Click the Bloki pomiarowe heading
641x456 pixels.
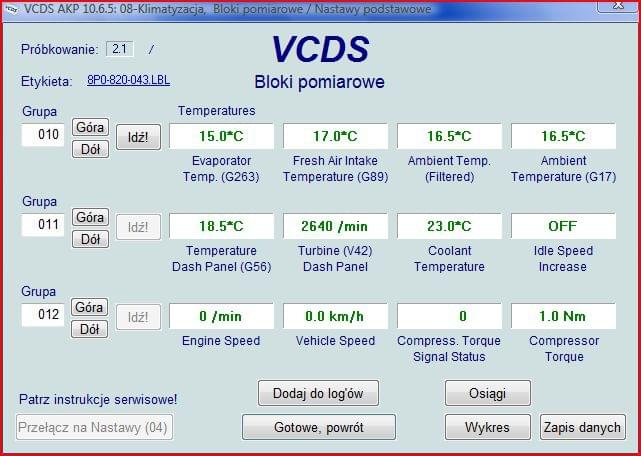(319, 82)
